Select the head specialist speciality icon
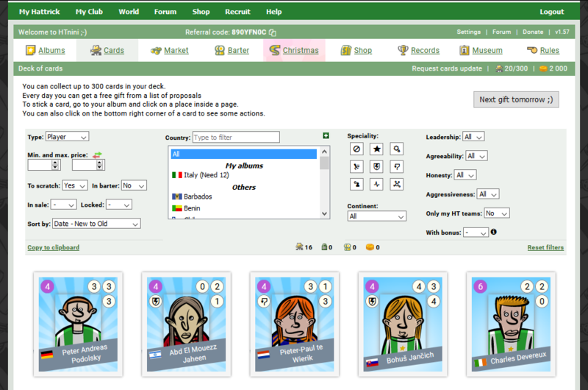 356,184
